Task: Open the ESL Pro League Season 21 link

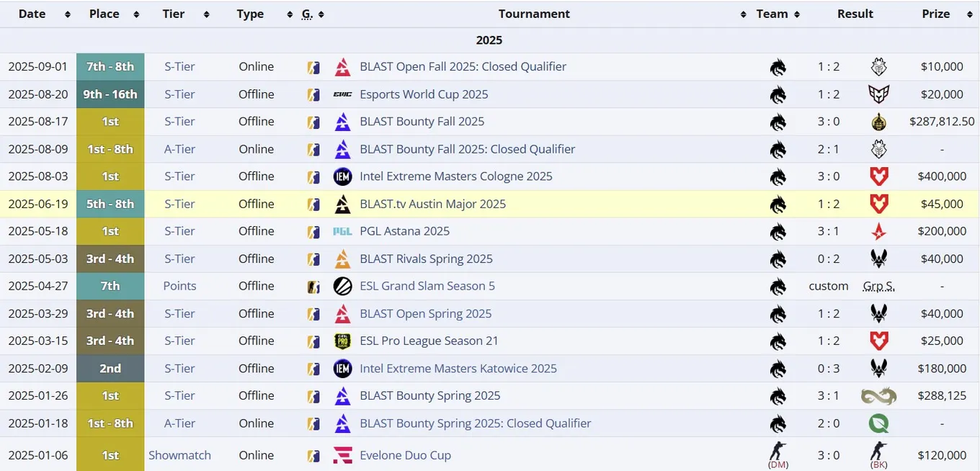Action: (x=429, y=341)
